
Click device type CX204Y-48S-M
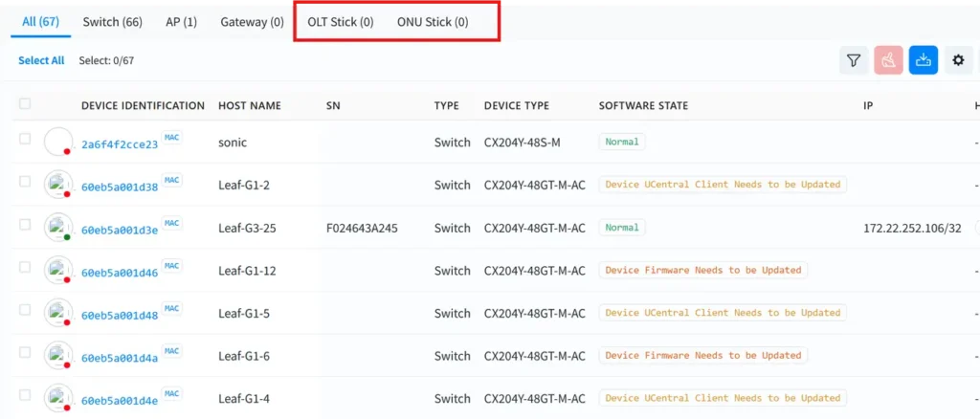tap(522, 143)
